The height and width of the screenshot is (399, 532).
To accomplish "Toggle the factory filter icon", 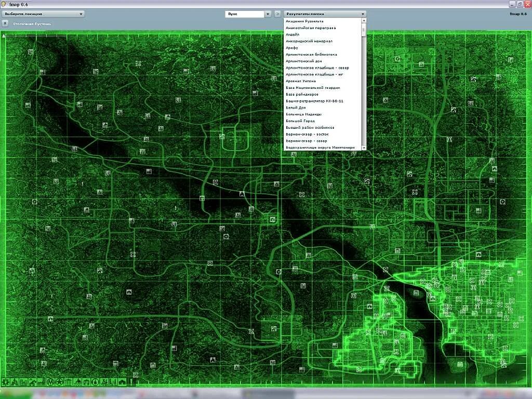I will [42, 382].
